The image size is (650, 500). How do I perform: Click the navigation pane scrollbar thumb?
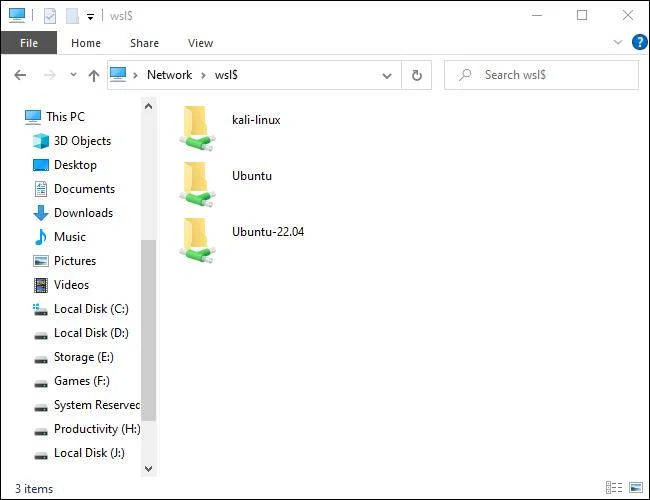coord(148,330)
